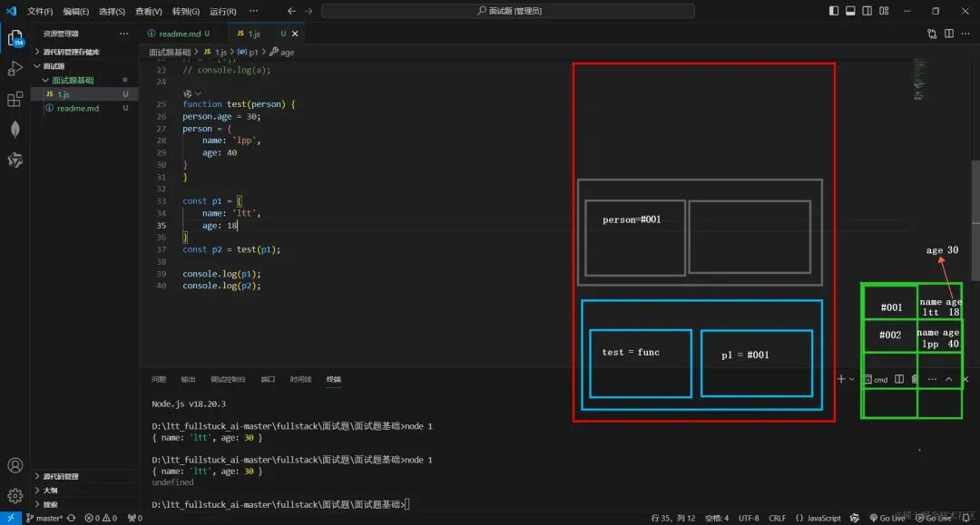Click forwarded ports indicator in status bar
The width and height of the screenshot is (980, 525).
135,518
